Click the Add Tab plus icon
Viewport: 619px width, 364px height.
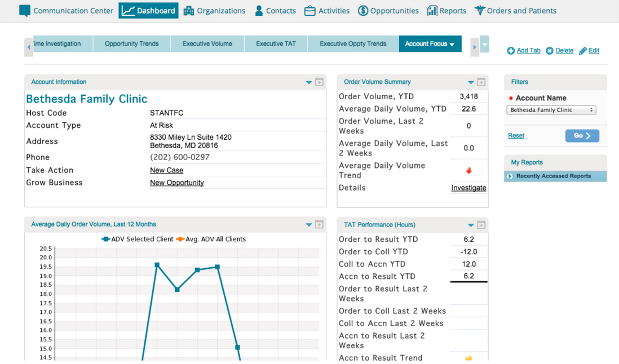click(x=511, y=51)
